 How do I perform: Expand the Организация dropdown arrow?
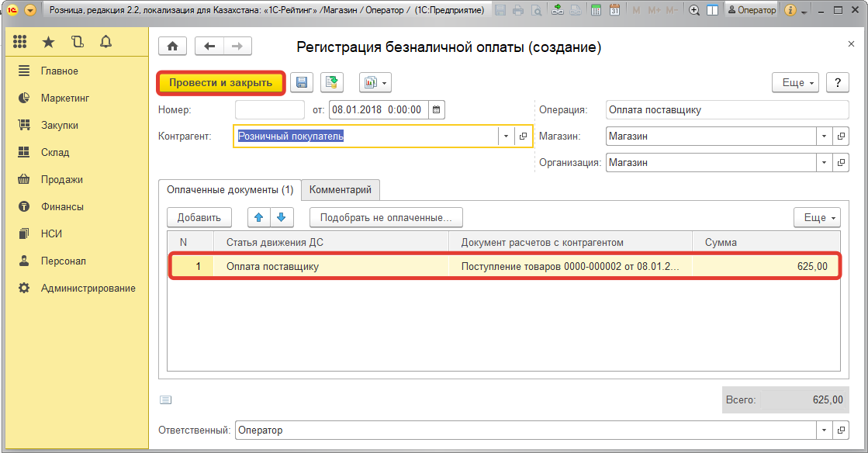click(x=824, y=164)
